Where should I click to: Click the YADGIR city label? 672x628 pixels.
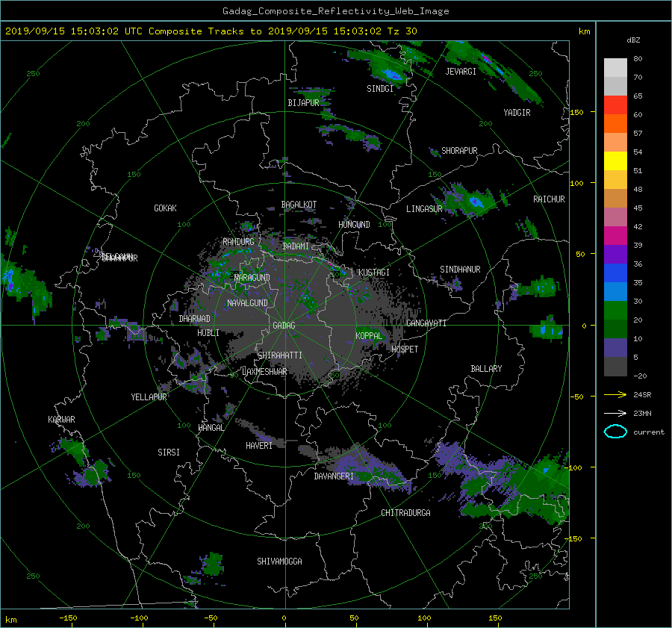click(x=517, y=113)
